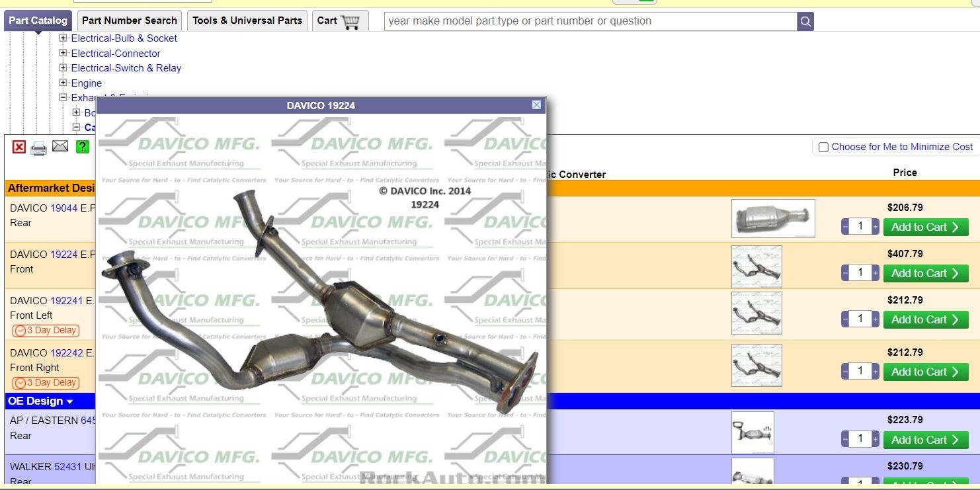Open the clock icon on Front Right 3 Day Delay
The image size is (980, 490).
pyautogui.click(x=20, y=383)
